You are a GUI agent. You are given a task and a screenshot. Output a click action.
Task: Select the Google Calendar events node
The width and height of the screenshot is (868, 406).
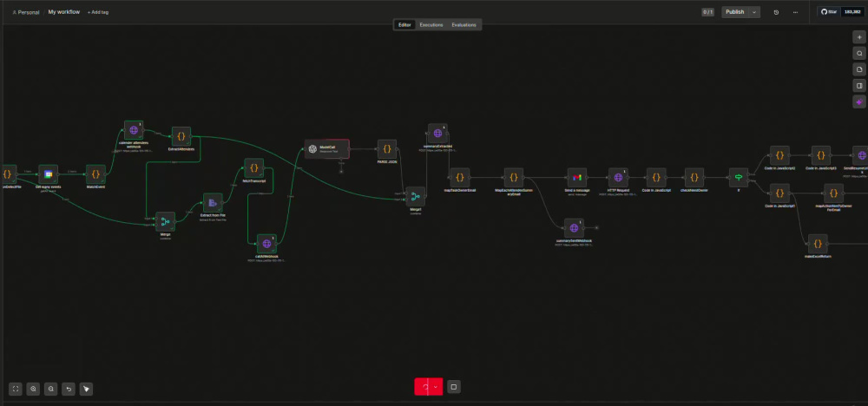click(x=48, y=174)
